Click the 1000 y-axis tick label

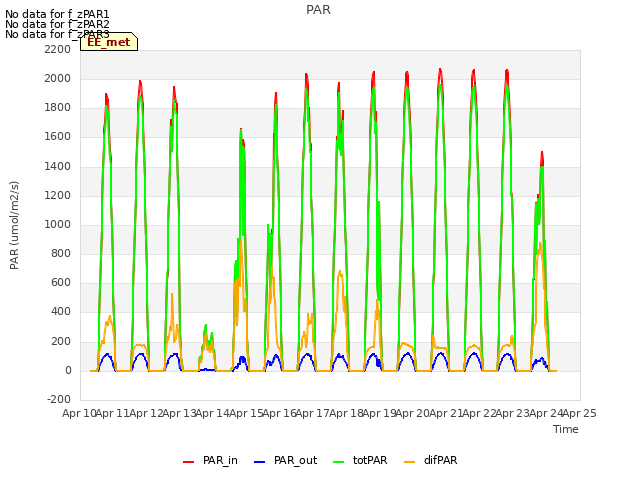[58, 224]
